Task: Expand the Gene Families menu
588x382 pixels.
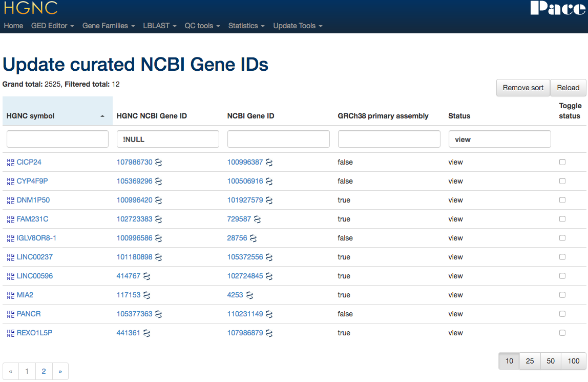Action: [109, 26]
